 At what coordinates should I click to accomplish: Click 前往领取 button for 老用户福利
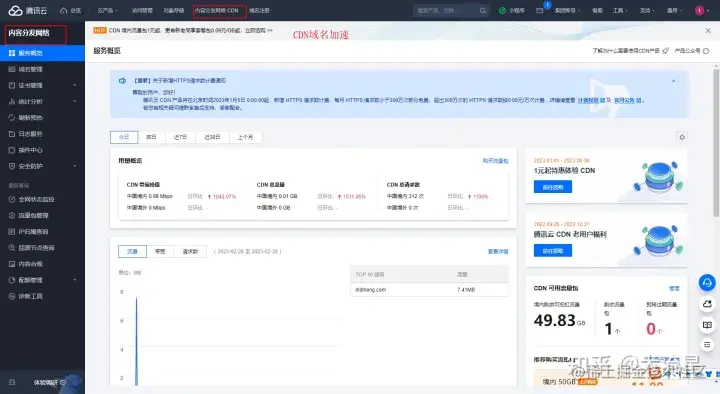coord(552,250)
